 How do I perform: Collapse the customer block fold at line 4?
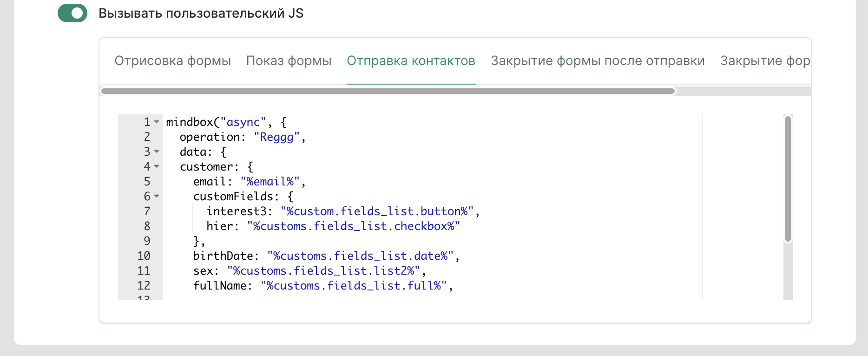(157, 167)
